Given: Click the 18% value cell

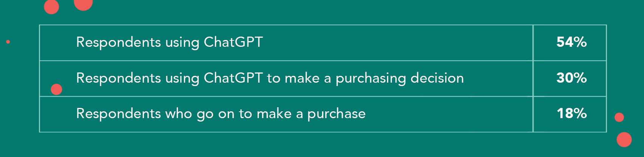Looking at the screenshot, I should coord(571,114).
